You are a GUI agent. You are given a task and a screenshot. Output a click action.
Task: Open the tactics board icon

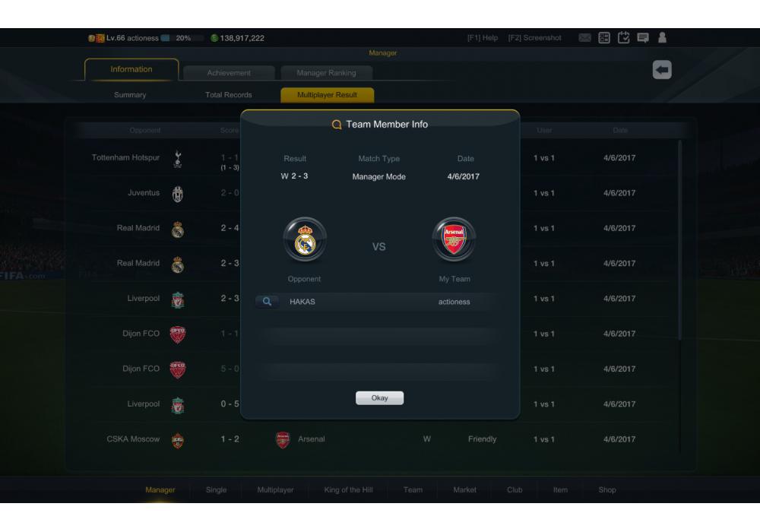[604, 38]
